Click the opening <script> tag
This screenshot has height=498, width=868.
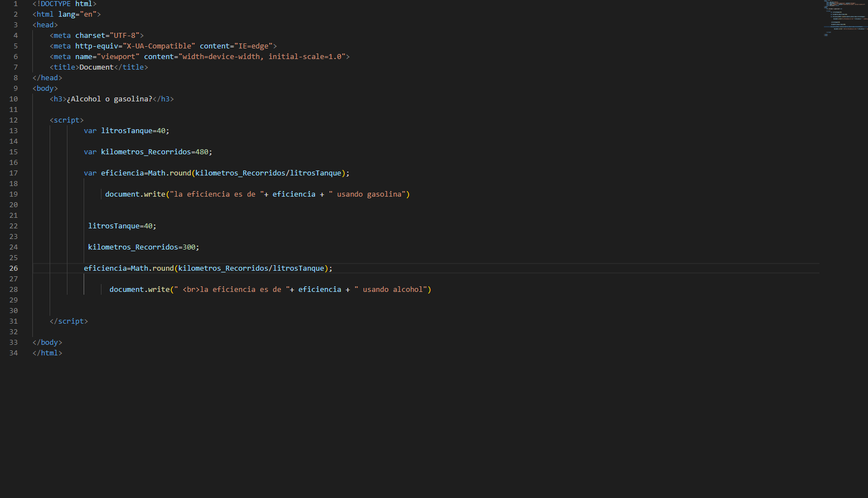pyautogui.click(x=67, y=120)
